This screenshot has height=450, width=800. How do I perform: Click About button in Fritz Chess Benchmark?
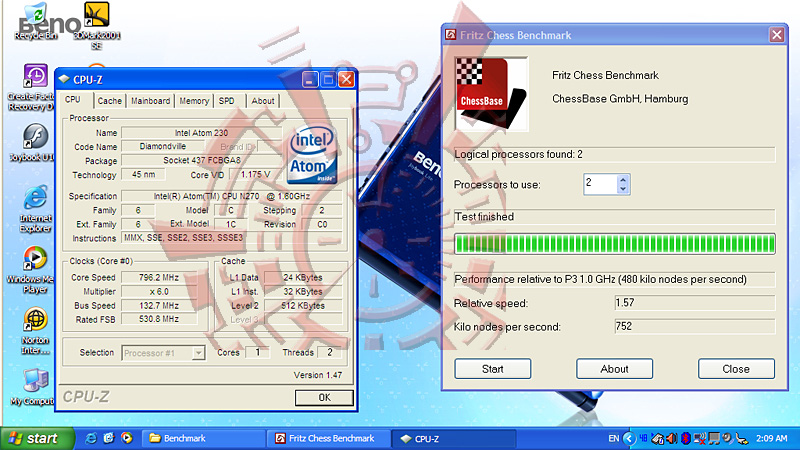pyautogui.click(x=614, y=369)
